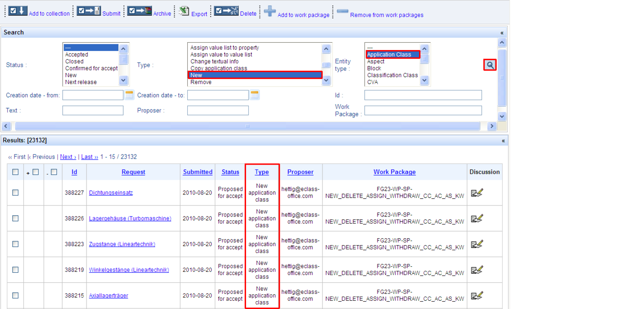Click the Add to collection toolbar icon

(18, 11)
